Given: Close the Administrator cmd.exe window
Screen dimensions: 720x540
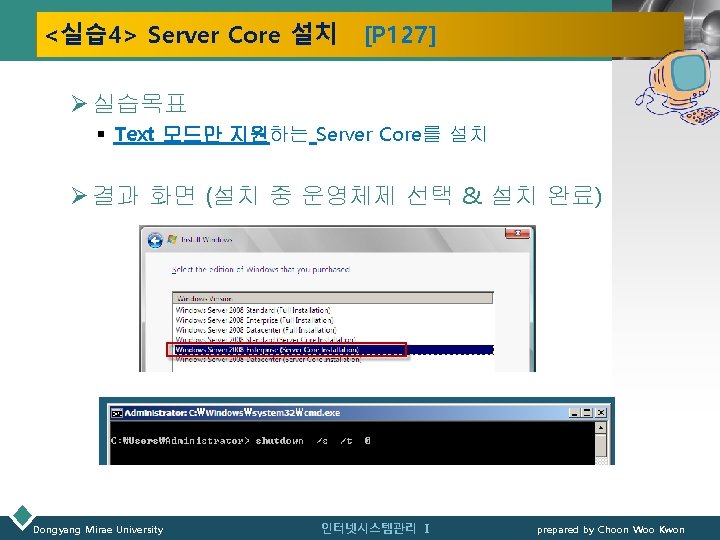Looking at the screenshot, I should pyautogui.click(x=600, y=413).
